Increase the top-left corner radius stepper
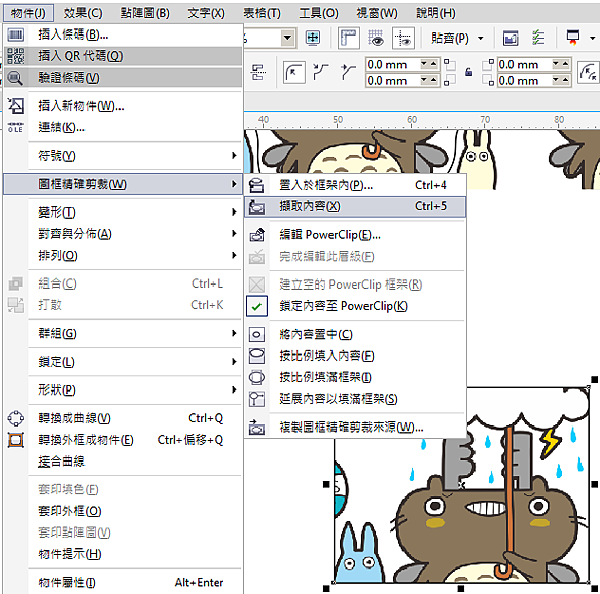The height and width of the screenshot is (594, 600). [433, 64]
